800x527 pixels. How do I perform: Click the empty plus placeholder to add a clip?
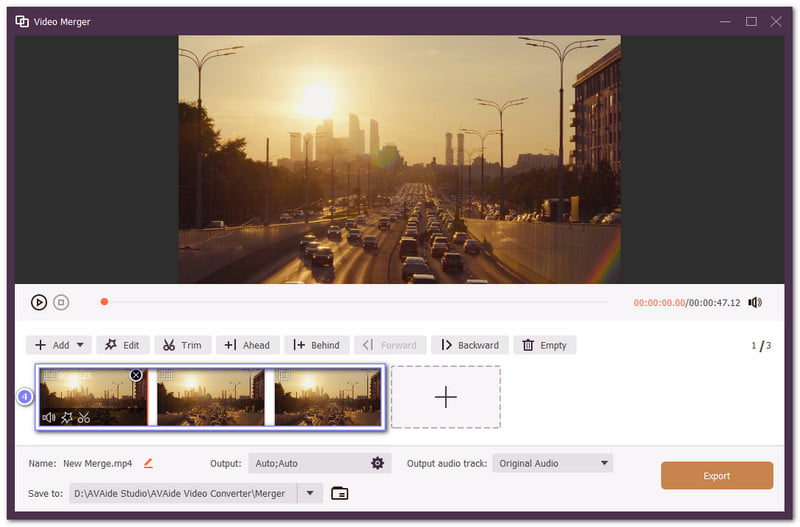pyautogui.click(x=445, y=397)
